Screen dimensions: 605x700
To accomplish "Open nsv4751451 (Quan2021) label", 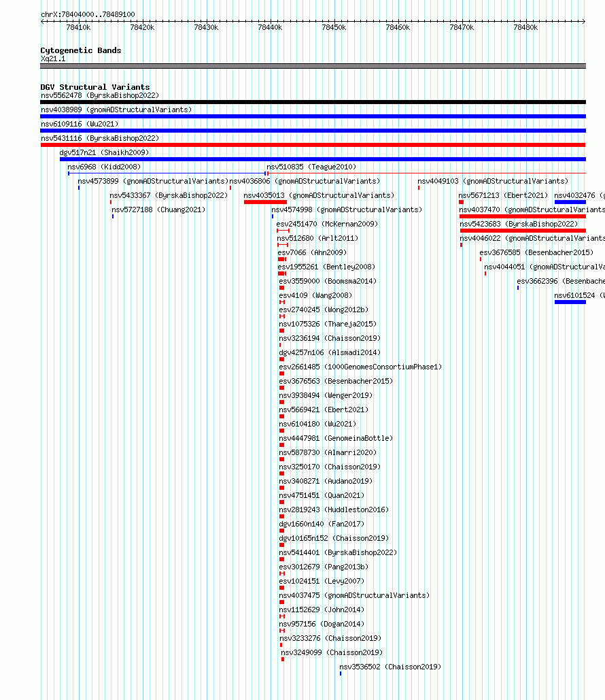I will [x=322, y=495].
